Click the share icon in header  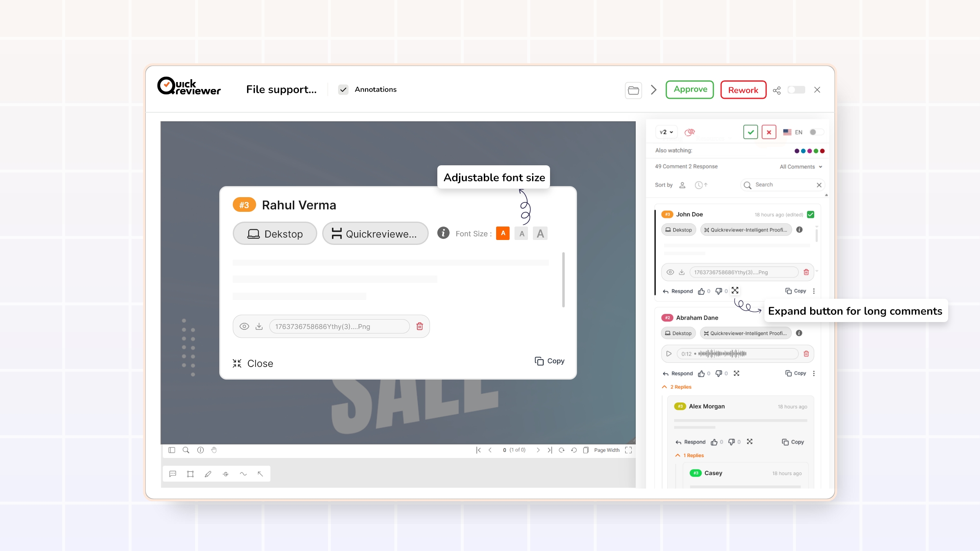777,90
